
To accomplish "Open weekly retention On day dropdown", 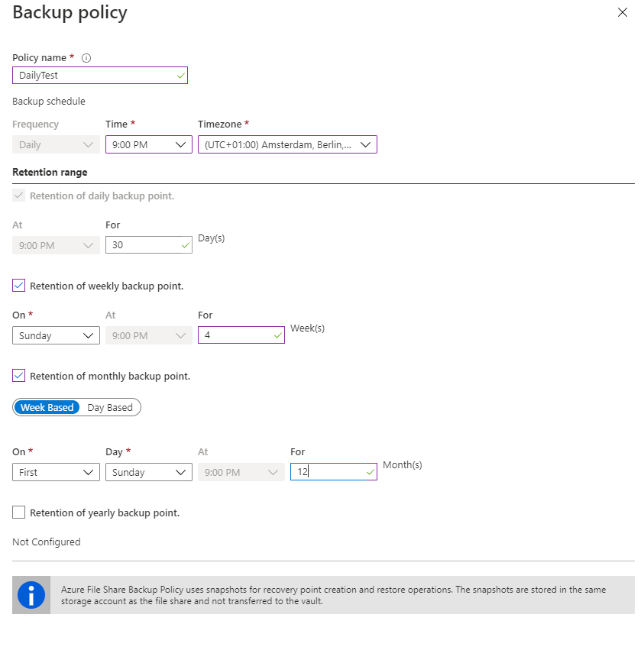I will (56, 335).
